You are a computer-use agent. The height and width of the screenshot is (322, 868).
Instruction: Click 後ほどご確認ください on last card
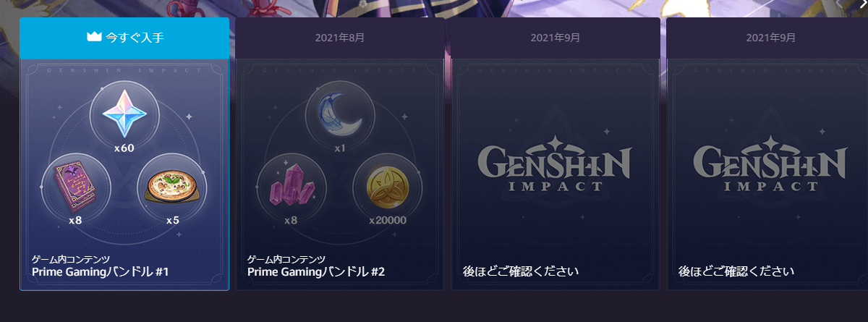tap(736, 272)
